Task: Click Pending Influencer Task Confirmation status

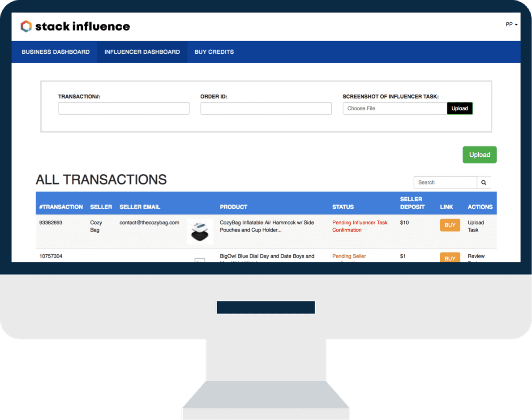Action: pyautogui.click(x=360, y=226)
